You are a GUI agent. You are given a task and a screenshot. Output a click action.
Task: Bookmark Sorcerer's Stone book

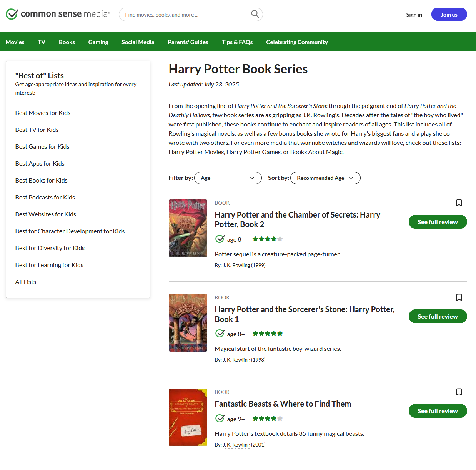[459, 297]
